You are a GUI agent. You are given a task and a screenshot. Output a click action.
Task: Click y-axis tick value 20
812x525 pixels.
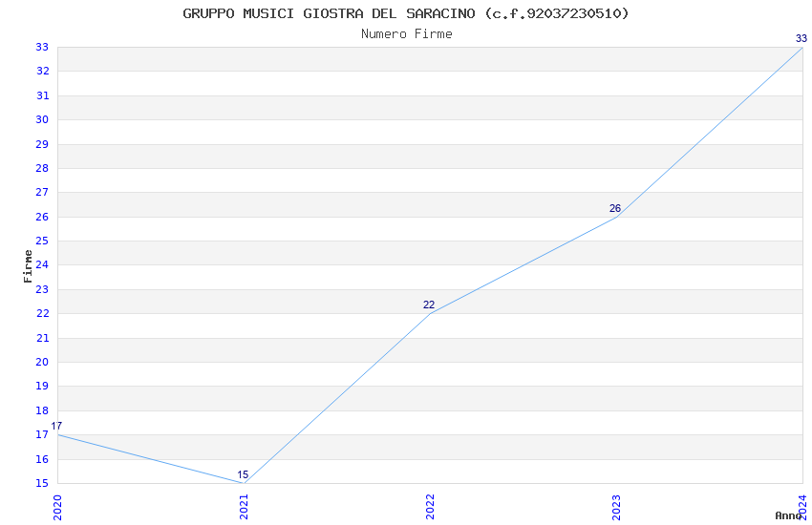[42, 362]
